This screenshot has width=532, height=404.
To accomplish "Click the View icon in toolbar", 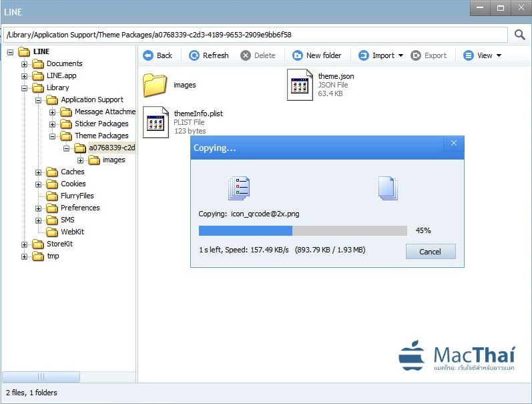I will [x=469, y=55].
